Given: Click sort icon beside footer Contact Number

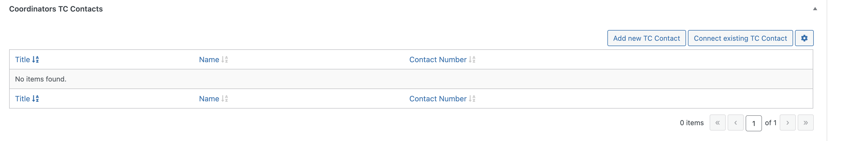Looking at the screenshot, I should point(472,99).
